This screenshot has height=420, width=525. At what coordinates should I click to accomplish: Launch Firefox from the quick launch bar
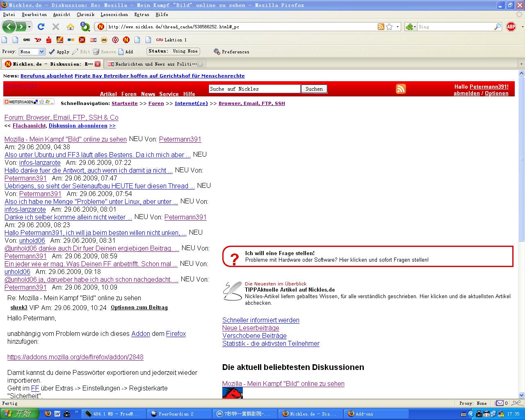point(48,414)
